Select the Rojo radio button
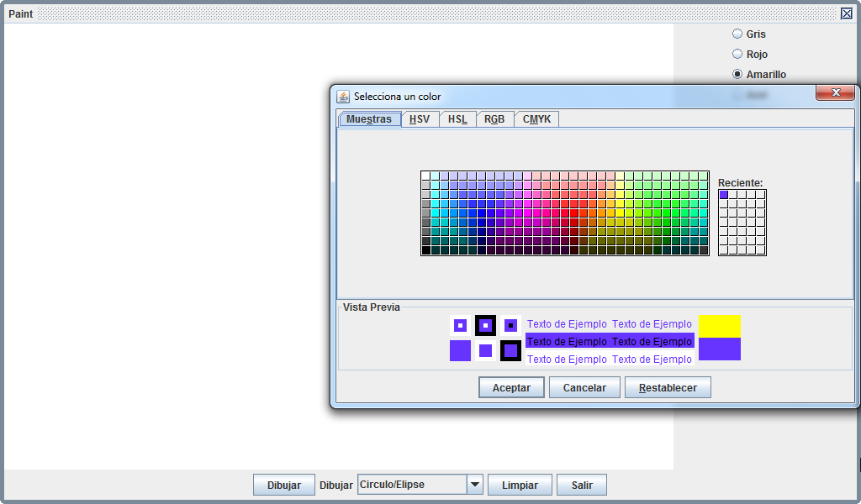 click(737, 54)
